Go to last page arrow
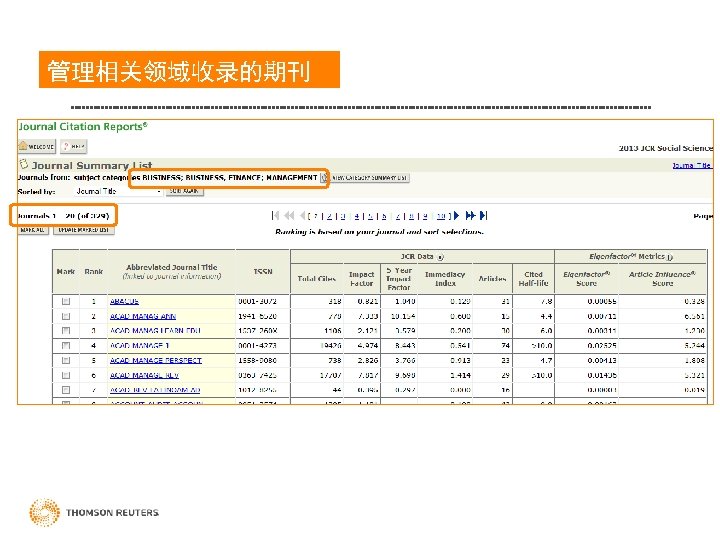The width and height of the screenshot is (720, 540). 484,215
